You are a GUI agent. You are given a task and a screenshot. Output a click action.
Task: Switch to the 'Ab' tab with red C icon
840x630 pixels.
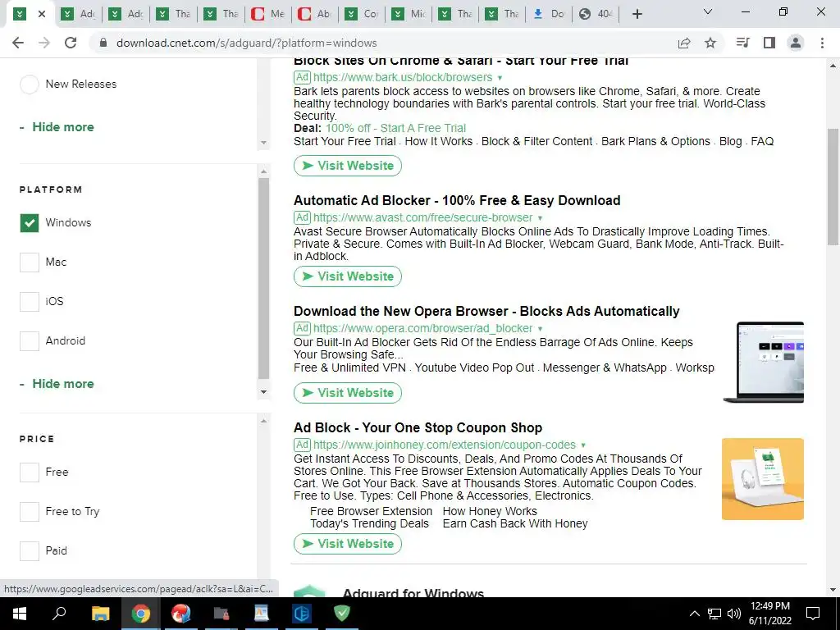pyautogui.click(x=316, y=14)
